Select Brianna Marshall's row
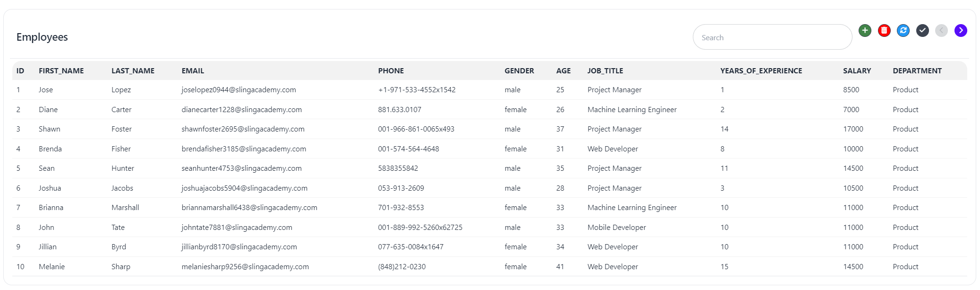The image size is (980, 290). pos(51,208)
